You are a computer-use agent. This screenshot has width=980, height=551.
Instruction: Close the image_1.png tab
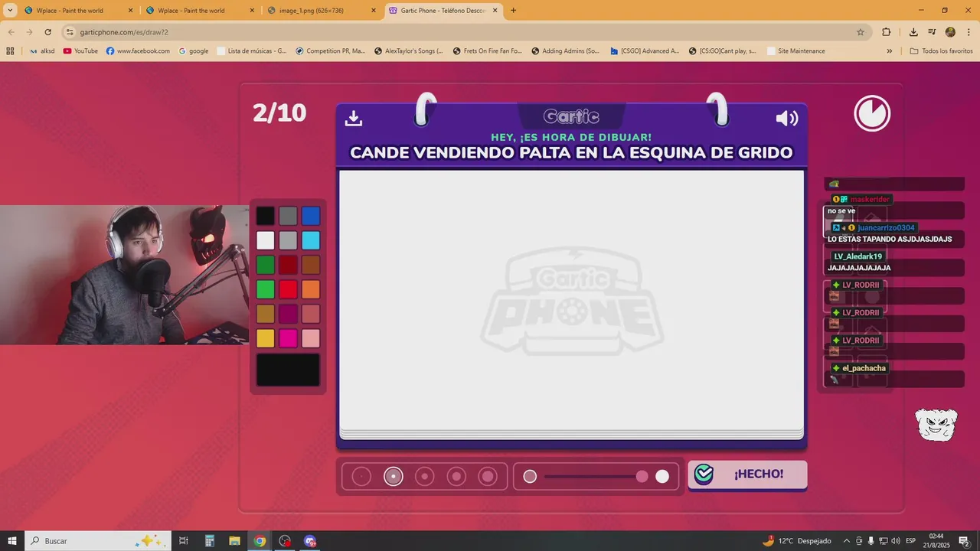pos(372,11)
